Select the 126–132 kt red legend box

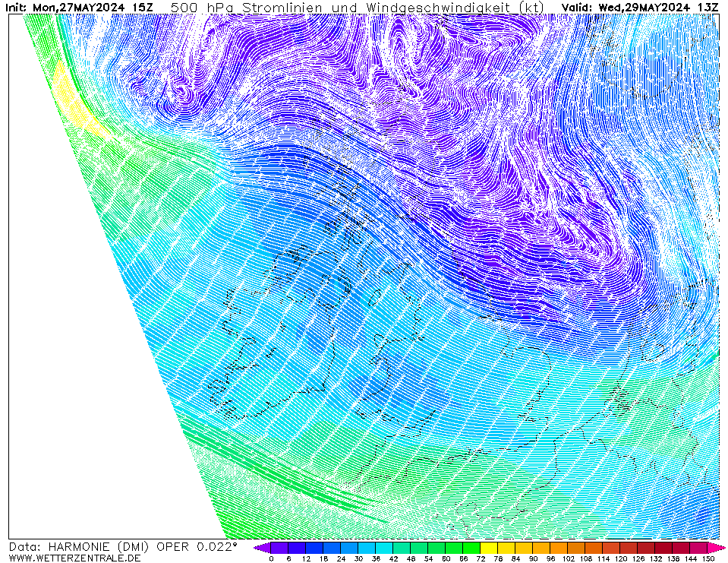click(x=647, y=548)
